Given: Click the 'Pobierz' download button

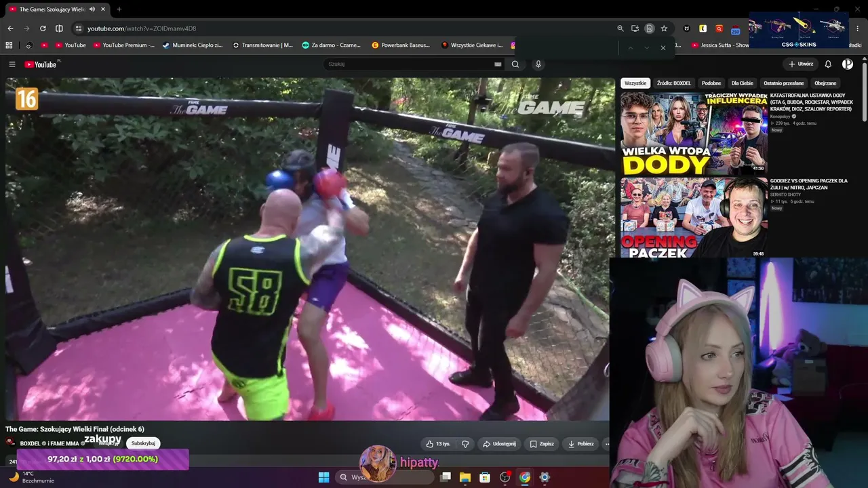Looking at the screenshot, I should pos(581,444).
